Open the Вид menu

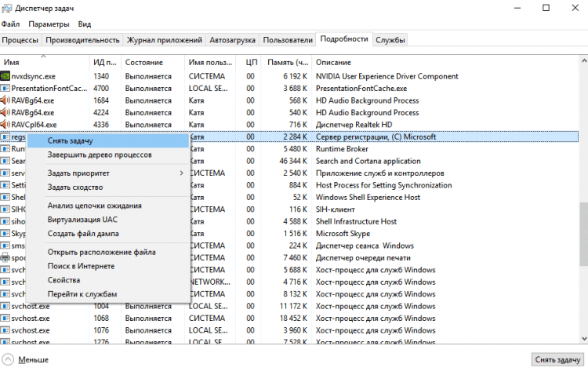point(85,24)
